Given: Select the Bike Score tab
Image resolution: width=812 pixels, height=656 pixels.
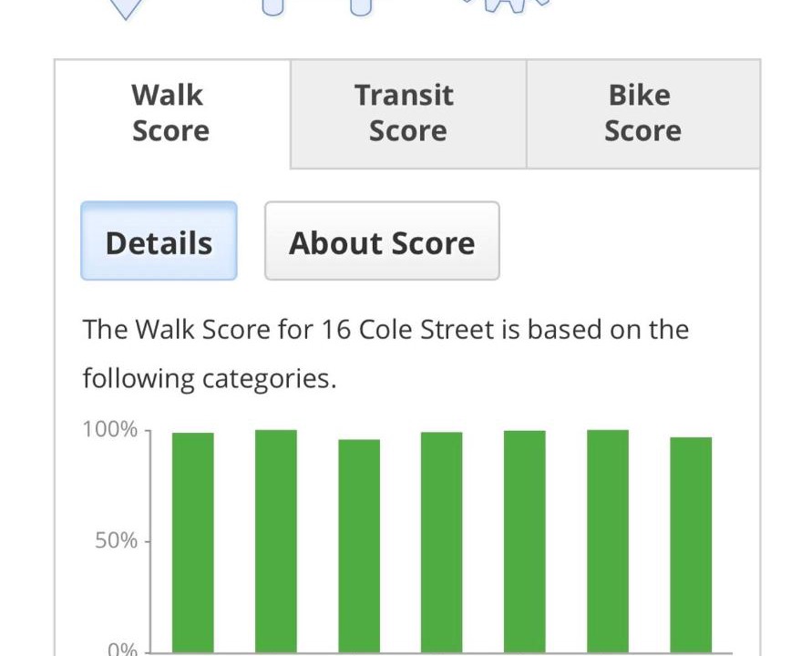Looking at the screenshot, I should tap(642, 113).
